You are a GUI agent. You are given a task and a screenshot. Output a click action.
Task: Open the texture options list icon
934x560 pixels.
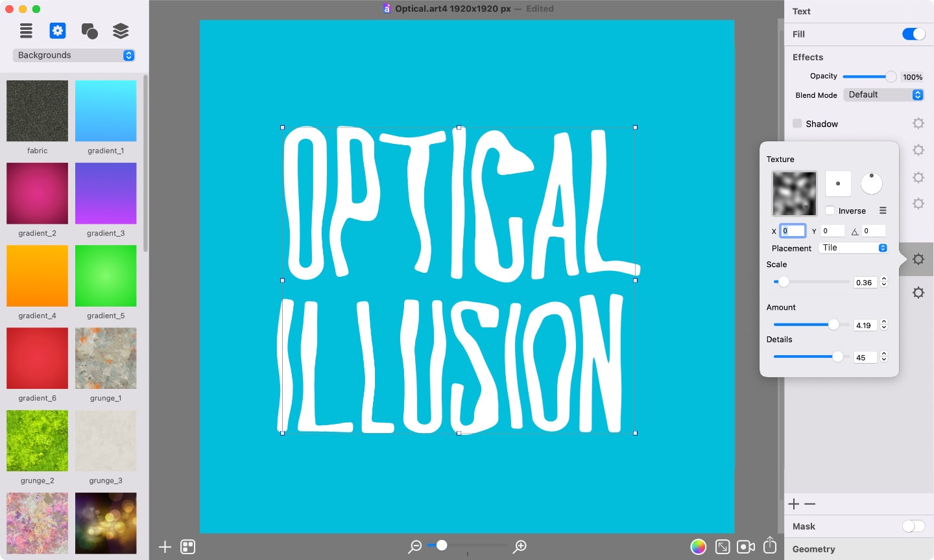point(883,211)
